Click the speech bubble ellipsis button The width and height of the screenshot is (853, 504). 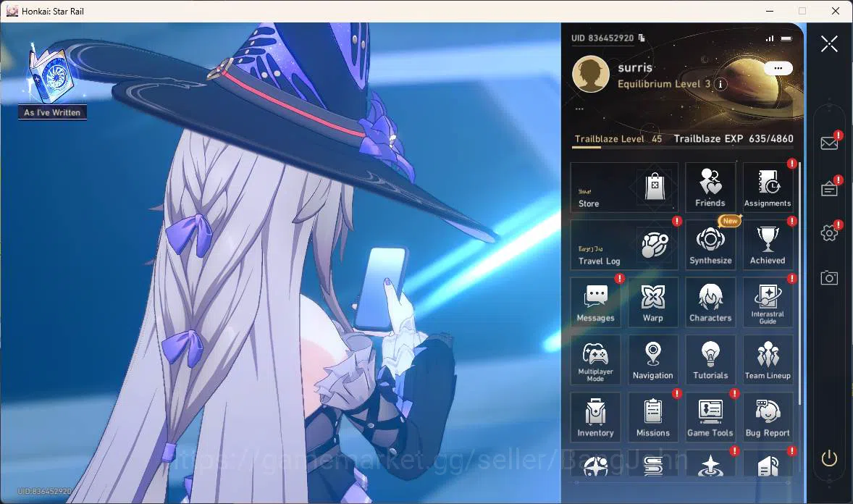click(778, 68)
